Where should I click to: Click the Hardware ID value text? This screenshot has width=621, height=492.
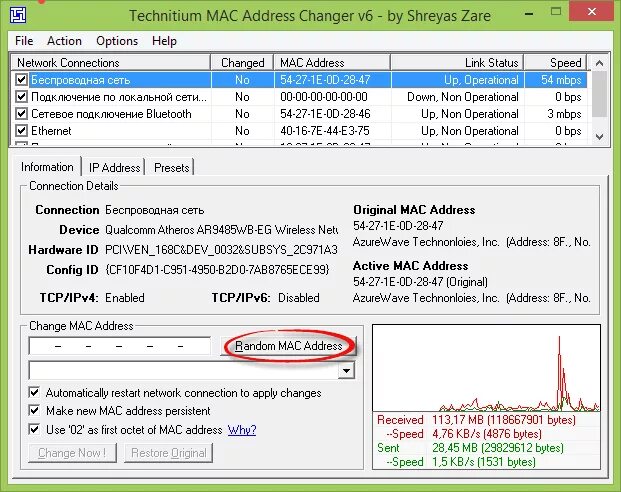click(221, 250)
